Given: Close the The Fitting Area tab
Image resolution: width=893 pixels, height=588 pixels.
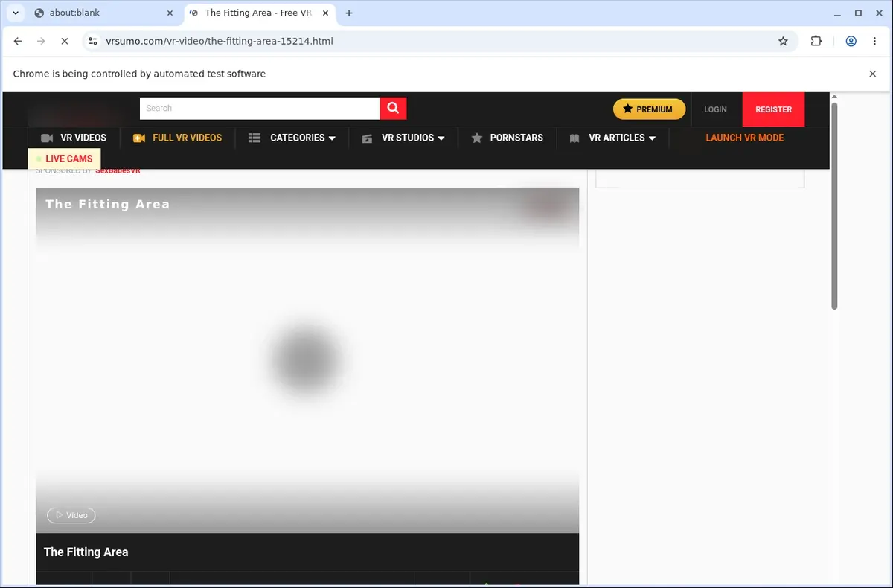Looking at the screenshot, I should click(x=326, y=13).
